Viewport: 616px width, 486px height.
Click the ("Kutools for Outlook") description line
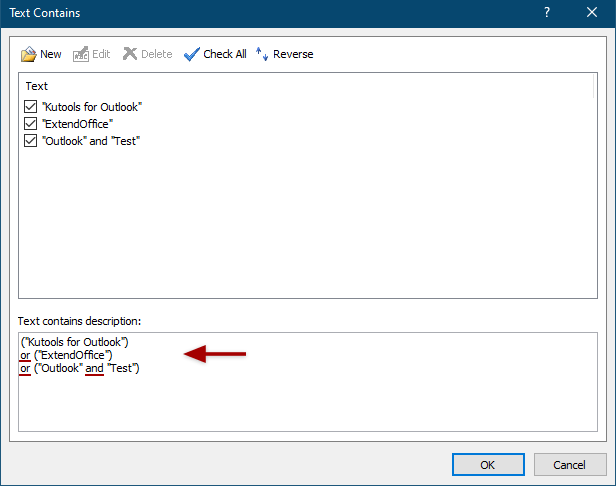(74, 342)
